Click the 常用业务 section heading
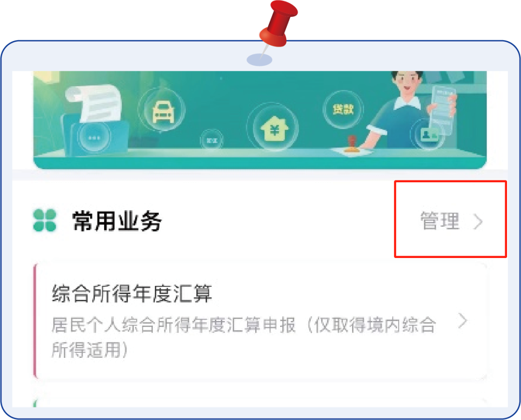521x420 pixels. click(117, 220)
